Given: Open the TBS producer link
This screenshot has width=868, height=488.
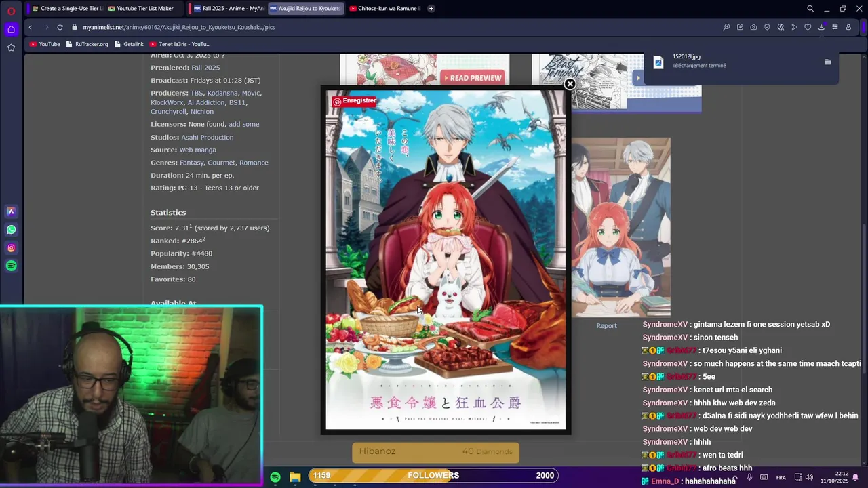Looking at the screenshot, I should [x=197, y=93].
